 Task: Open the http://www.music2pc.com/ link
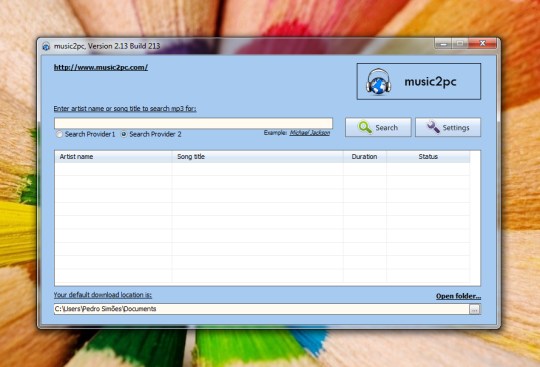point(101,67)
